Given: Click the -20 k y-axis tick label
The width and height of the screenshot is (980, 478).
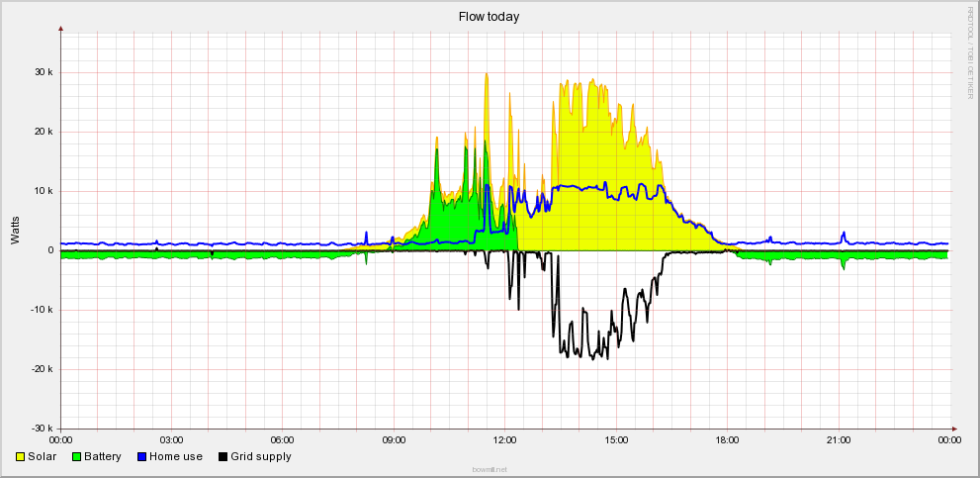Looking at the screenshot, I should tap(41, 369).
